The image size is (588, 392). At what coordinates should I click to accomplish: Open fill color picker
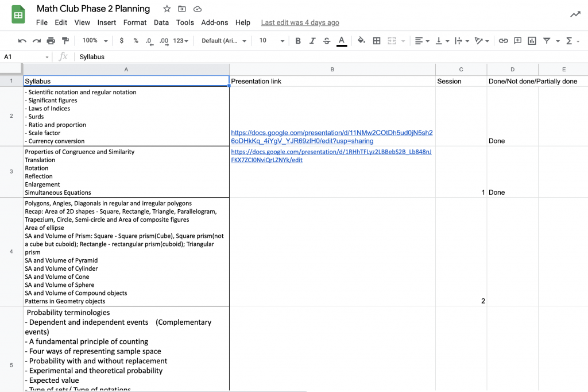point(361,41)
